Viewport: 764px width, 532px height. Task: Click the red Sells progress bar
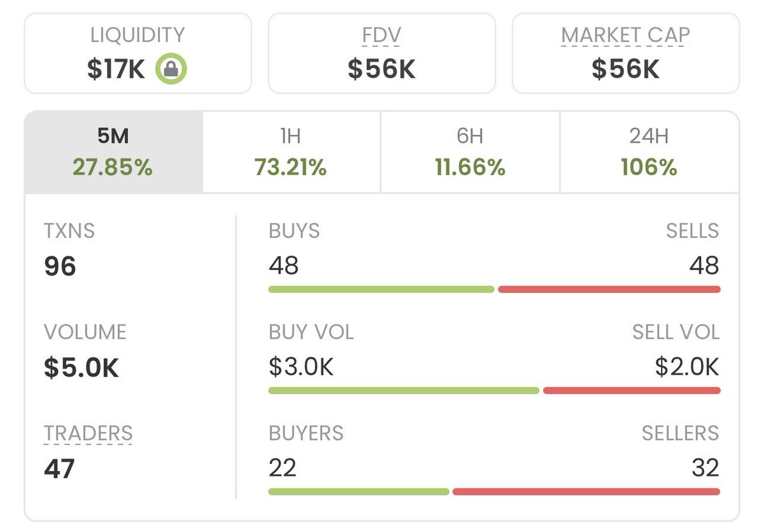609,290
